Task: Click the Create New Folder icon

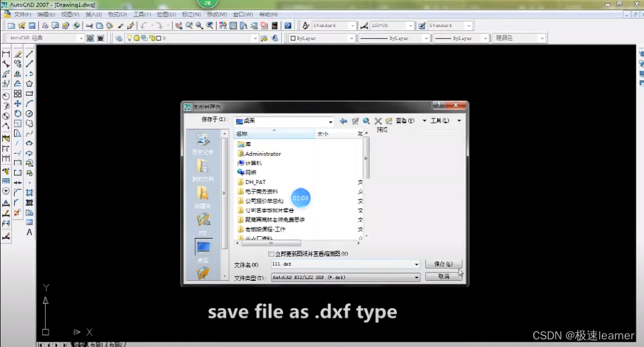Action: point(389,121)
